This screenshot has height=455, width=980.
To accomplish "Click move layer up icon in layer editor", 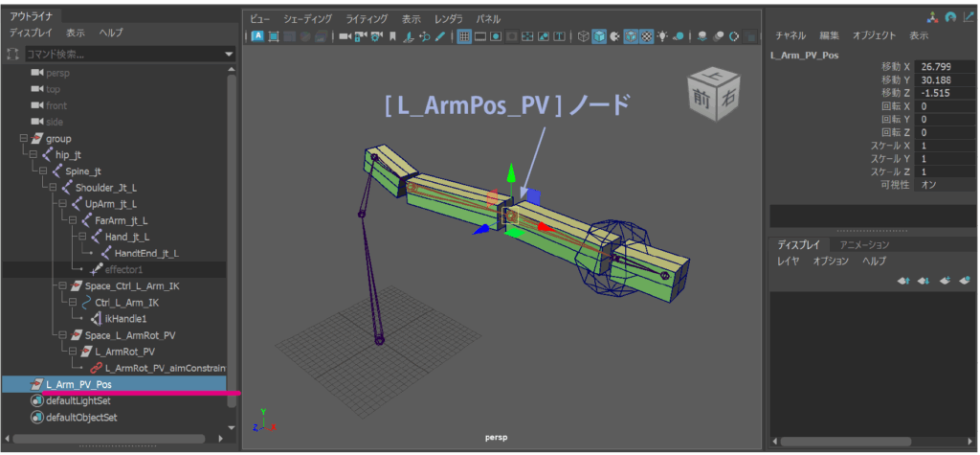I will (x=902, y=281).
